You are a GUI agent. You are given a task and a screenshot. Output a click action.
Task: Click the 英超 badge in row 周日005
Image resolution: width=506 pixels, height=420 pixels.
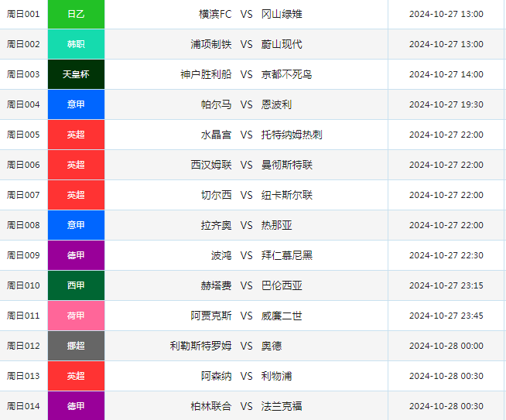coord(76,135)
